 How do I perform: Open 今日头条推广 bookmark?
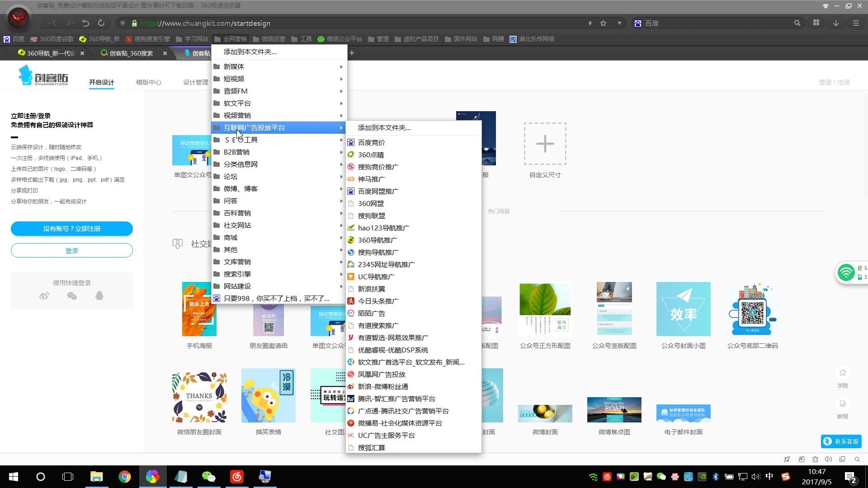click(x=413, y=301)
